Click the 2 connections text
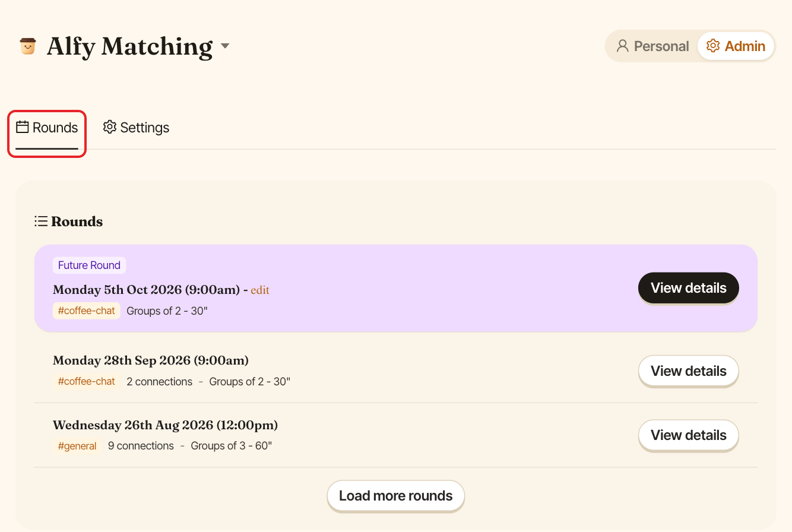This screenshot has width=792, height=532. tap(160, 382)
